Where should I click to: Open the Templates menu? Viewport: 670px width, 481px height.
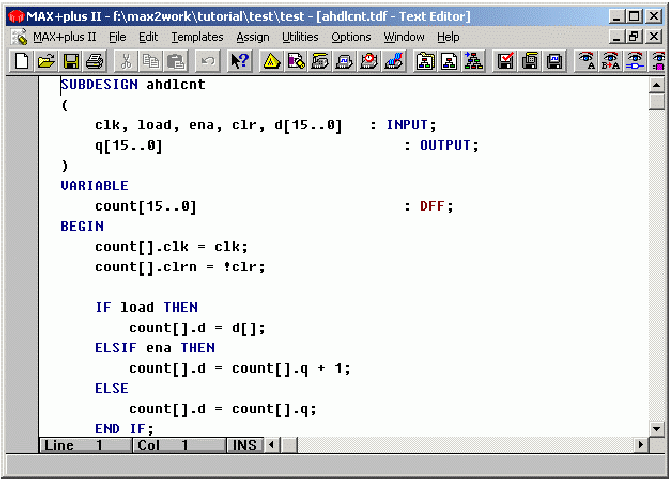pyautogui.click(x=197, y=37)
